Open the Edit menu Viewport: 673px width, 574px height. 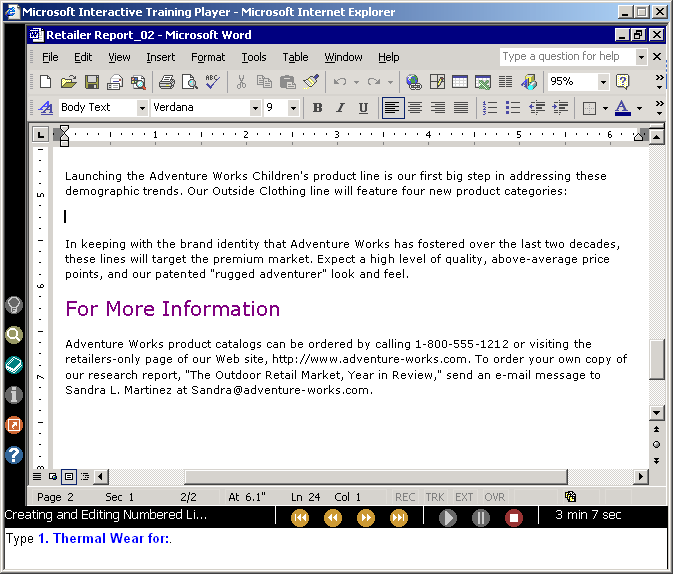83,57
